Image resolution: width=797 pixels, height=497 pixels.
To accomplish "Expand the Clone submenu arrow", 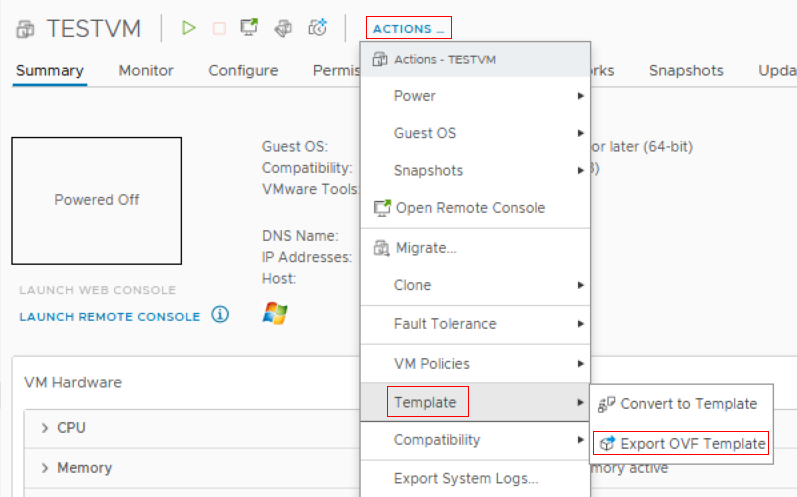I will tap(580, 285).
